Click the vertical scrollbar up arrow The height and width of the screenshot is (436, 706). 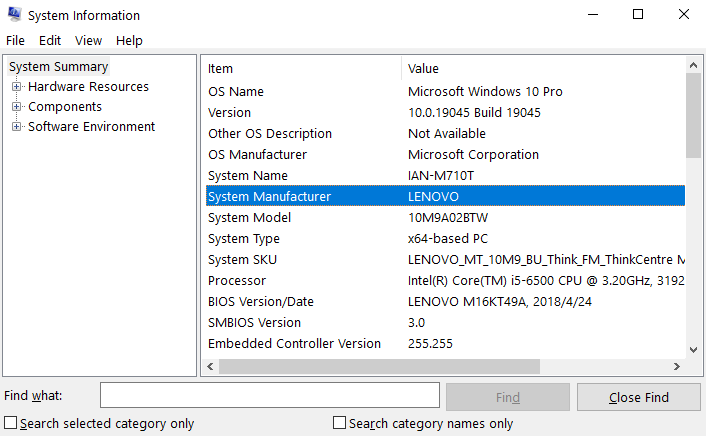693,65
